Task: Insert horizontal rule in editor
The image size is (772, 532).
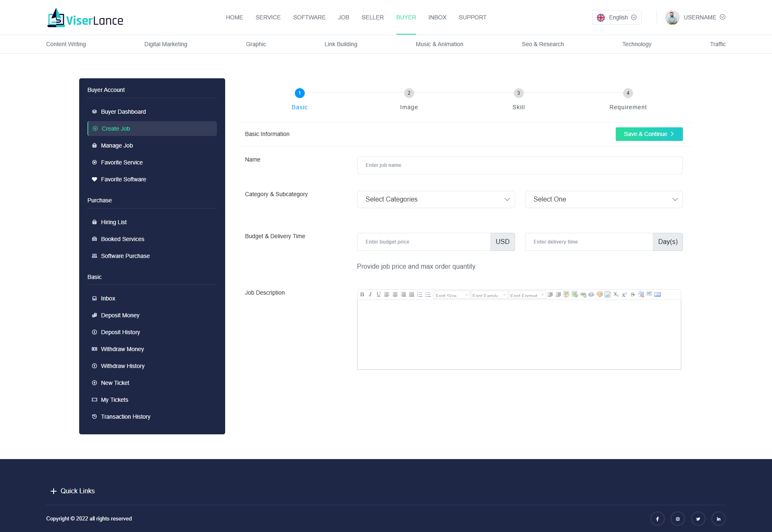Action: pyautogui.click(x=649, y=294)
